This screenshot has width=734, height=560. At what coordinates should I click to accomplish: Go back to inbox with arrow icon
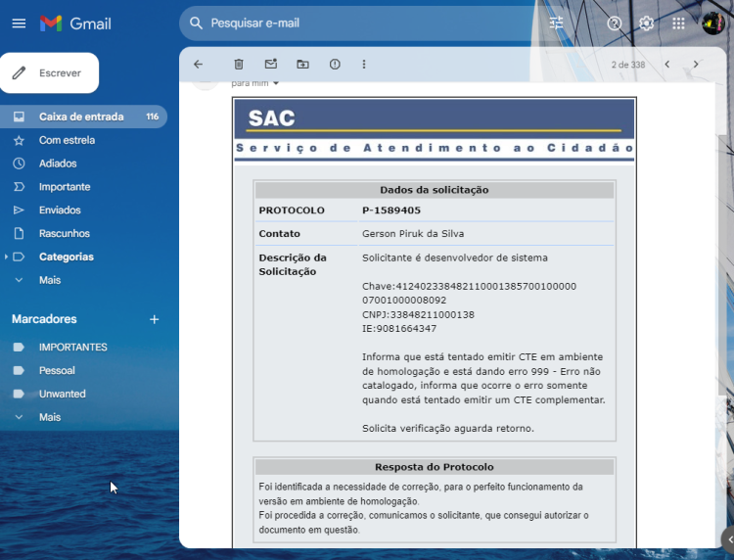pyautogui.click(x=199, y=65)
